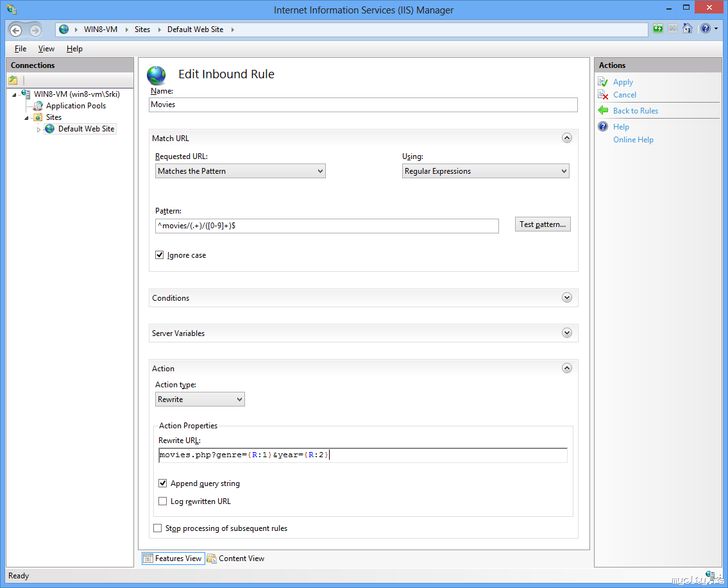Click the globe icon in address bar
This screenshot has width=728, height=588.
tap(64, 29)
